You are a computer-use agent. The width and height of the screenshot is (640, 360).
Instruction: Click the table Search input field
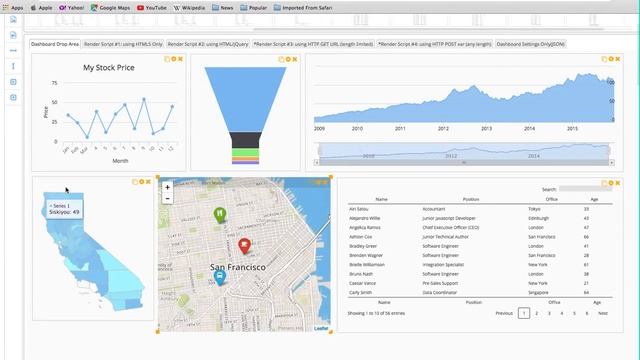[x=585, y=189]
